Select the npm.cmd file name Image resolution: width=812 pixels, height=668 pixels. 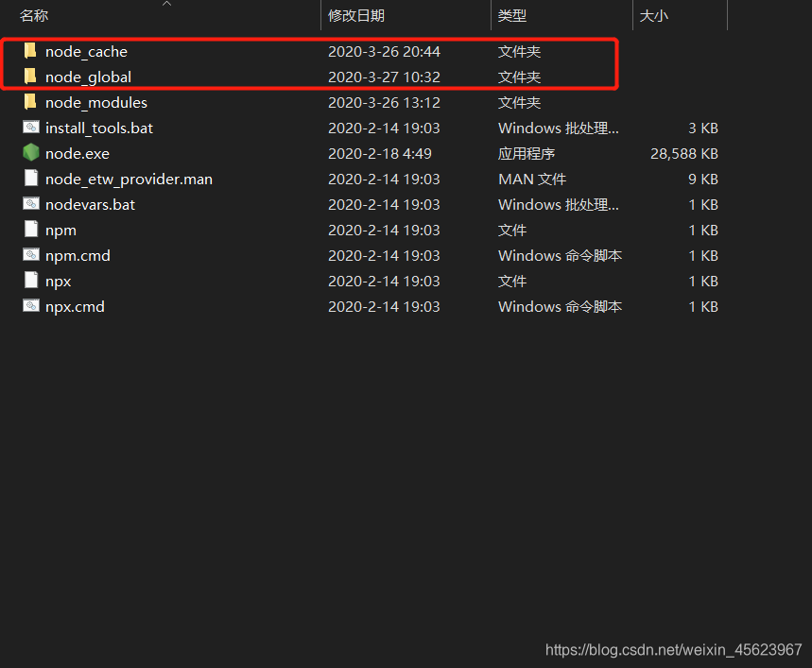[78, 256]
